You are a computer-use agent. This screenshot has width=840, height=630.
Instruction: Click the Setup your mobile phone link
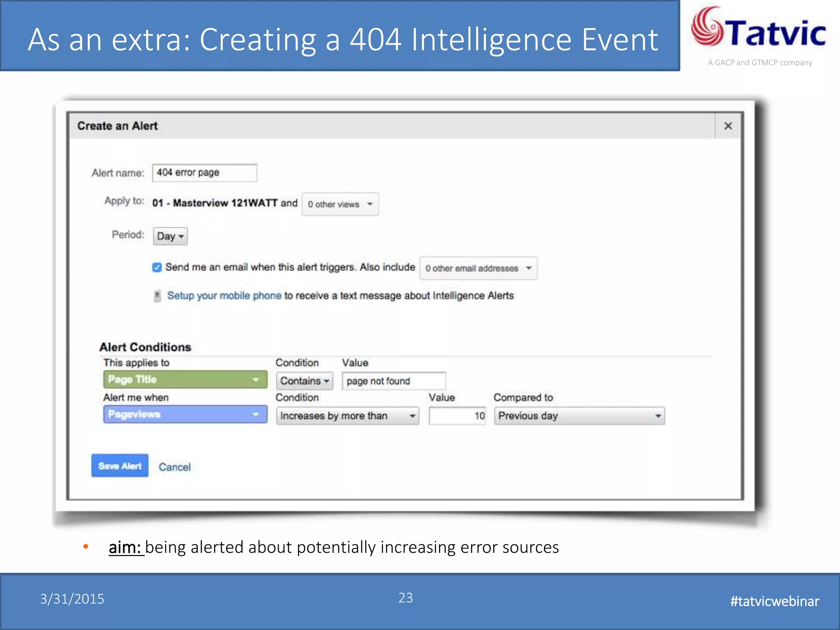pyautogui.click(x=224, y=296)
